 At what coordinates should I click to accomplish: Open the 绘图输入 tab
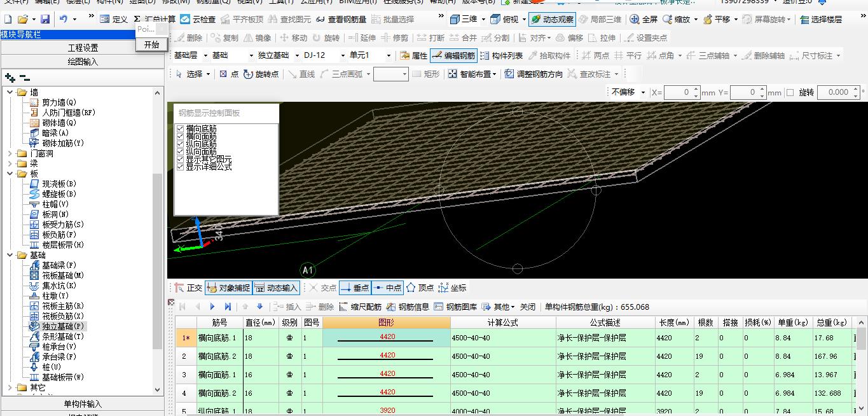coord(83,62)
